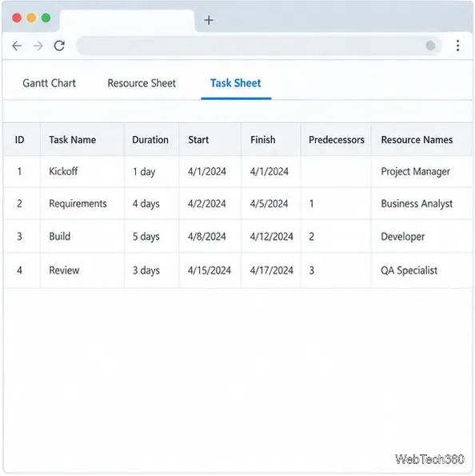Click the ID cell of the Kickoff row

pos(22,171)
